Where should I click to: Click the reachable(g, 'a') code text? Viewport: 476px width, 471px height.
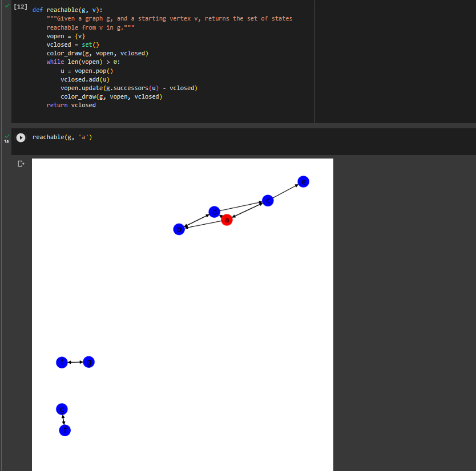click(62, 137)
